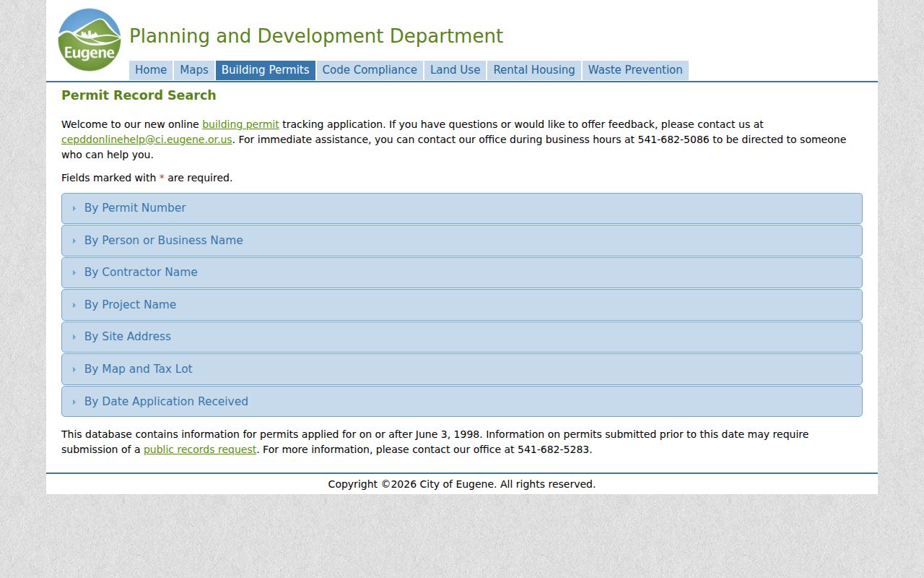Viewport: 924px width, 578px height.
Task: Open the public records request link
Action: tap(200, 449)
